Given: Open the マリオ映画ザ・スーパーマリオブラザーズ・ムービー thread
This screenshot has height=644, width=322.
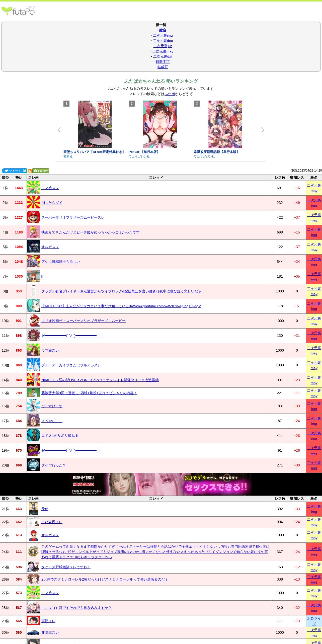Looking at the screenshot, I should [84, 321].
